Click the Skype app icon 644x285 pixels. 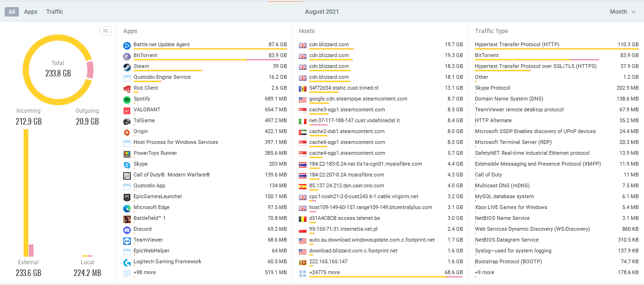tap(127, 165)
